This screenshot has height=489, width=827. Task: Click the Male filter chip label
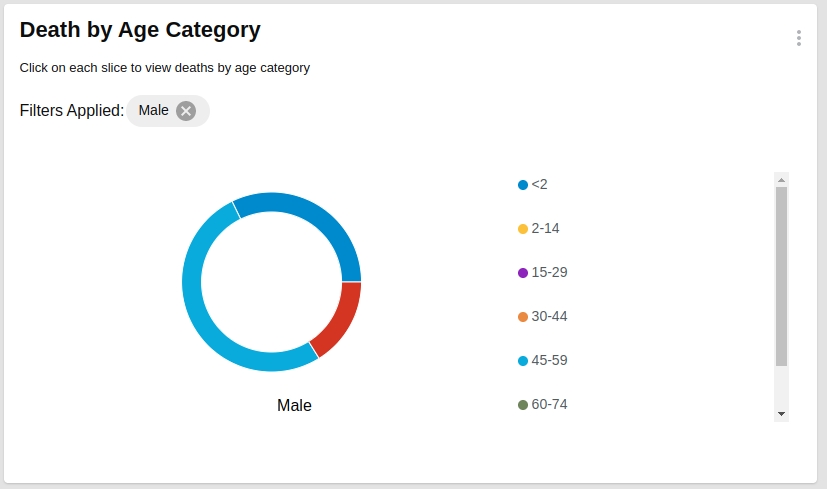pos(154,111)
